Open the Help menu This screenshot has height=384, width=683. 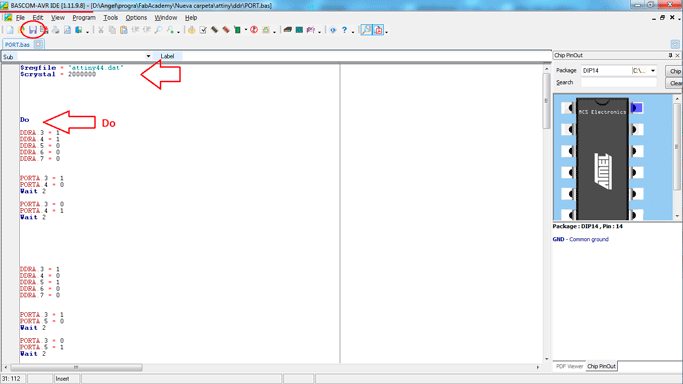pos(191,18)
